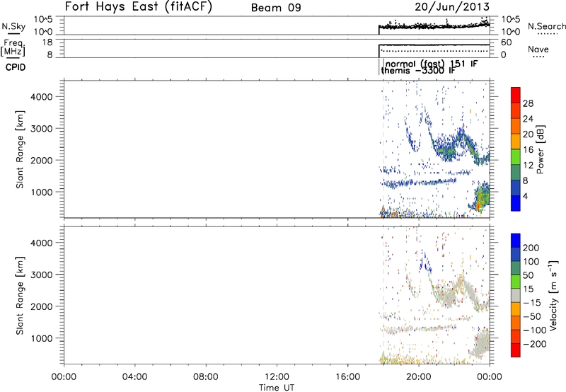This screenshot has width=566, height=392.
Task: Click the '3000' tick of power panel
Action: (x=42, y=129)
